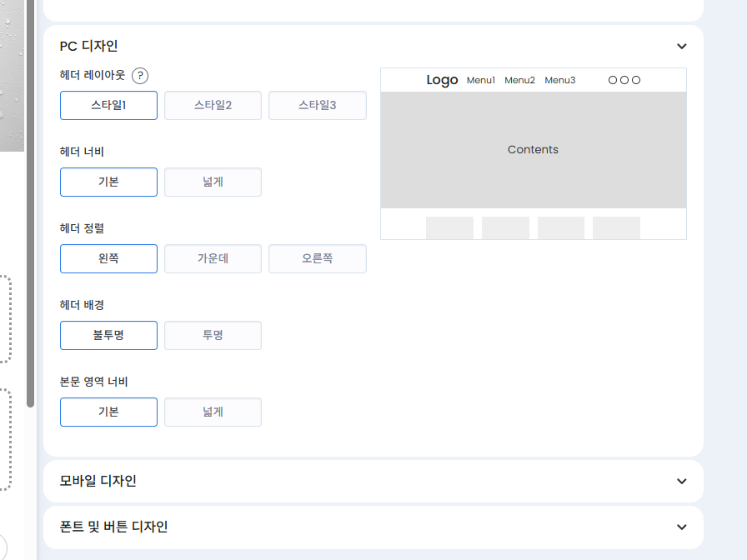Select the 스타일3 header layout
This screenshot has width=747, height=560.
tap(317, 105)
